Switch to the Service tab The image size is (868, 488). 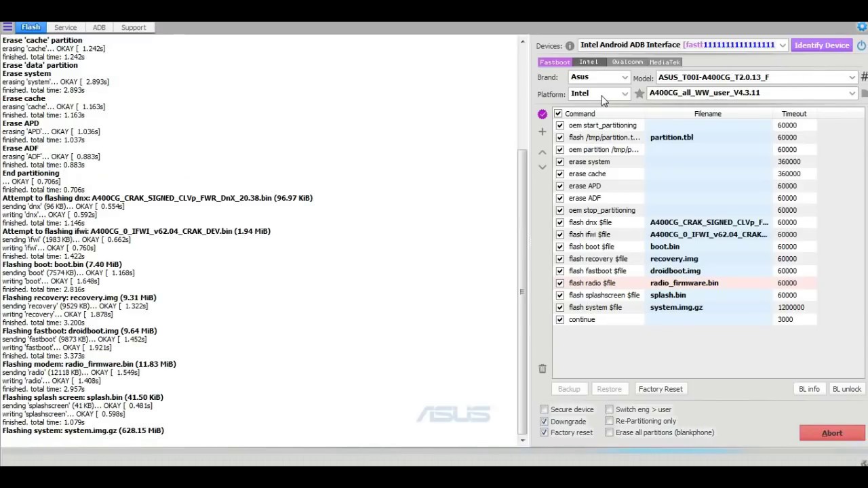pyautogui.click(x=65, y=28)
